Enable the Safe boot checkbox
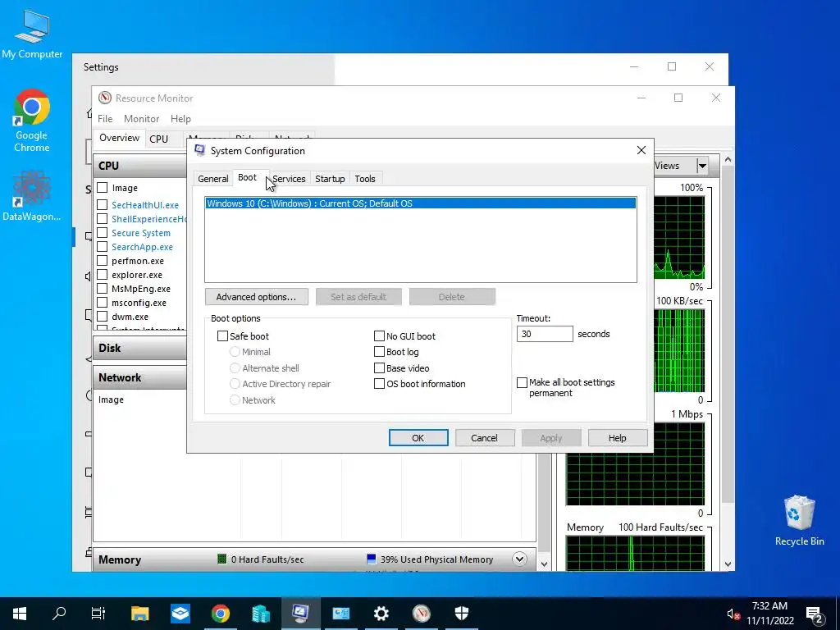Viewport: 840px width, 630px height. [222, 336]
